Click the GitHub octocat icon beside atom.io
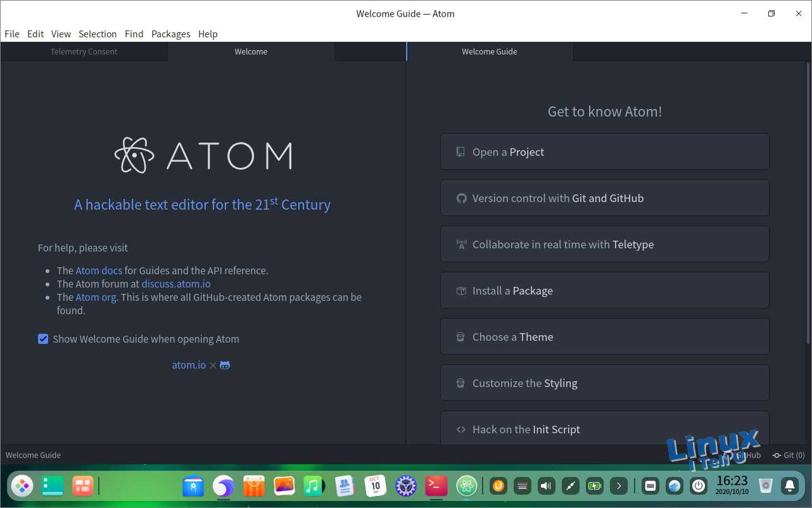The image size is (812, 508). (x=225, y=365)
